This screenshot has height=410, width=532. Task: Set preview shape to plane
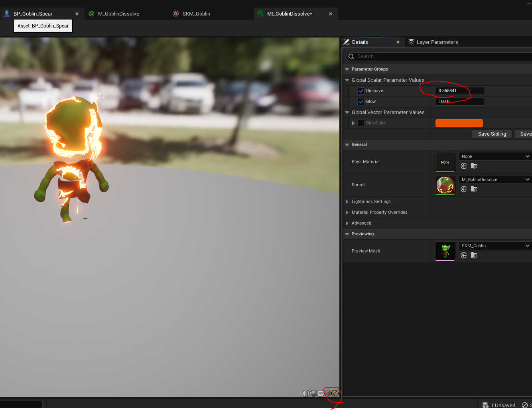(x=321, y=393)
